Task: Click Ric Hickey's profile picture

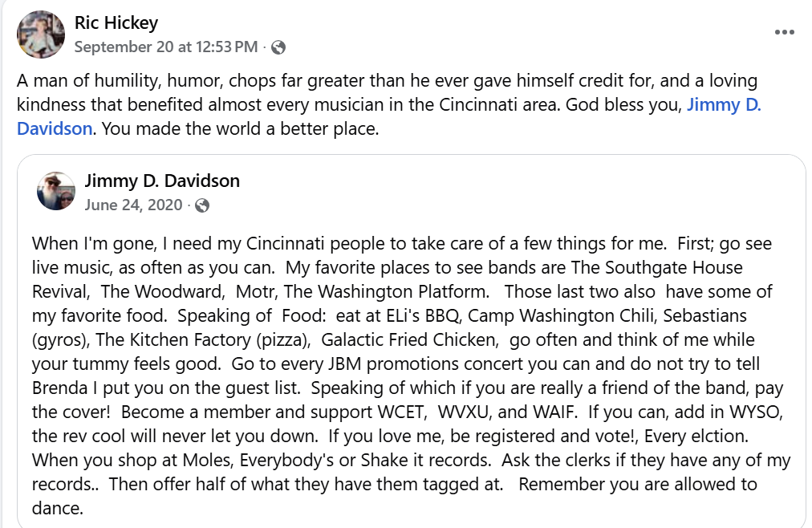Action: tap(41, 35)
